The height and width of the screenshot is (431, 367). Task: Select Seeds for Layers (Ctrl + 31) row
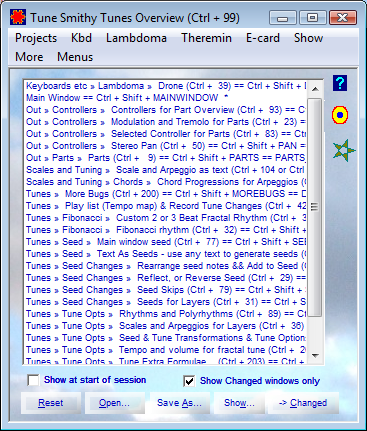click(166, 302)
